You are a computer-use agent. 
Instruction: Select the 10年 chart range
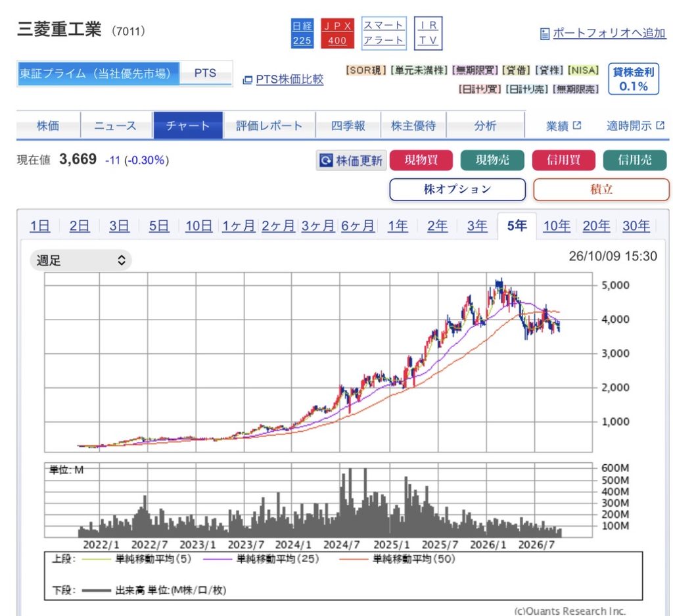[557, 225]
